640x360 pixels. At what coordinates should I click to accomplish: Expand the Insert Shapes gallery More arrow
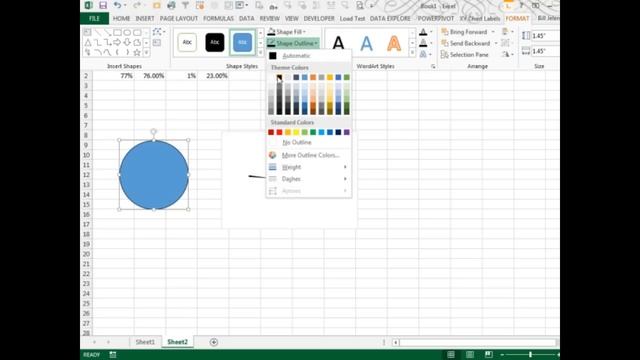(x=147, y=53)
